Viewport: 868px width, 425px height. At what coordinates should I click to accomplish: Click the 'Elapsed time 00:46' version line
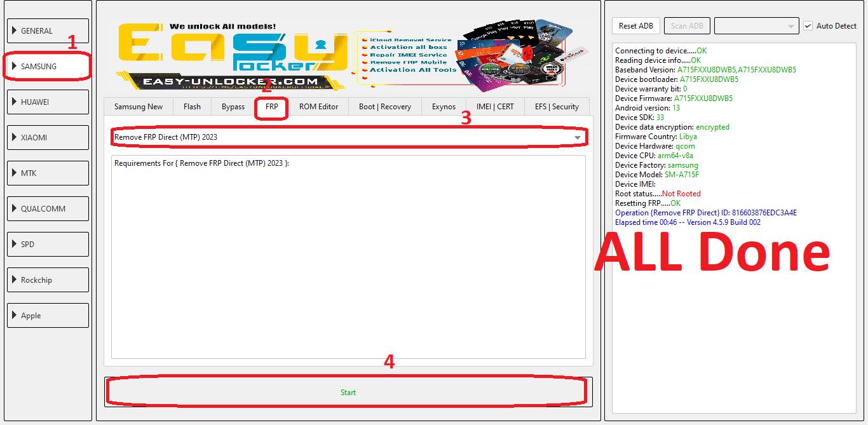tap(688, 222)
